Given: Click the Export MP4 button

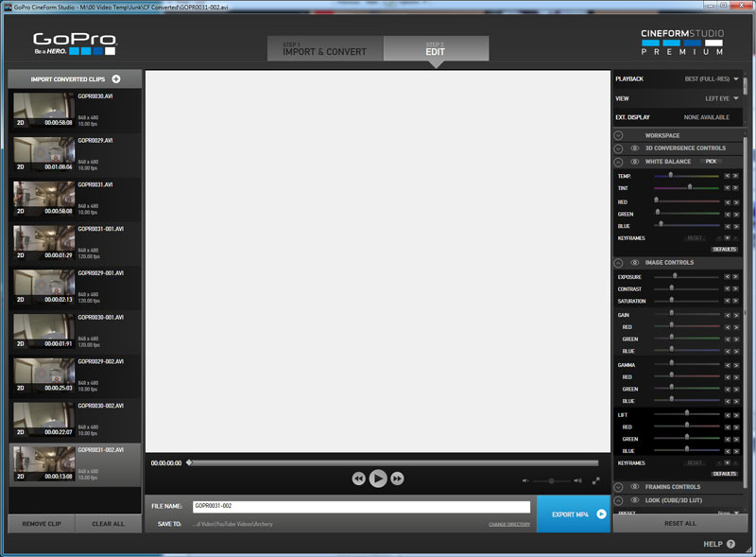Looking at the screenshot, I should pyautogui.click(x=574, y=514).
